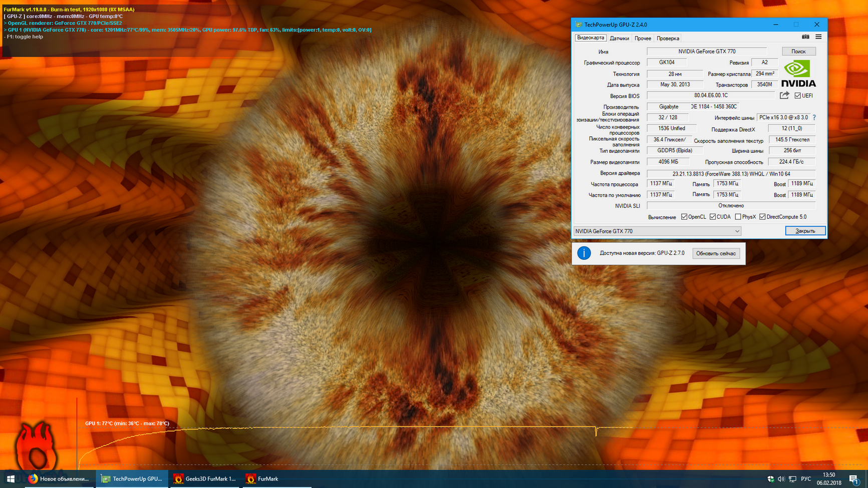The width and height of the screenshot is (868, 488).
Task: Toggle the OpenCL checkbox
Action: point(684,217)
